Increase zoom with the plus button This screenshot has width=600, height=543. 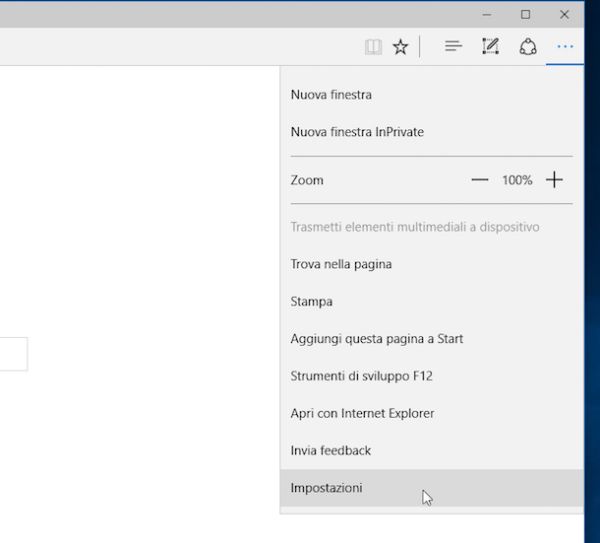[554, 180]
